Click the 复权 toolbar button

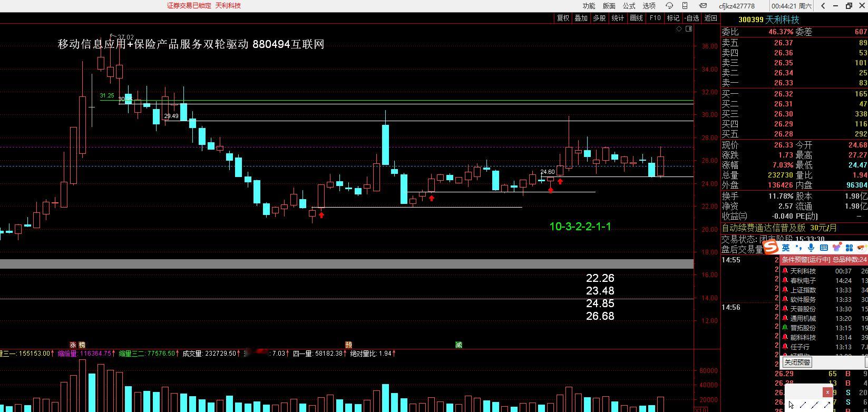pos(563,18)
